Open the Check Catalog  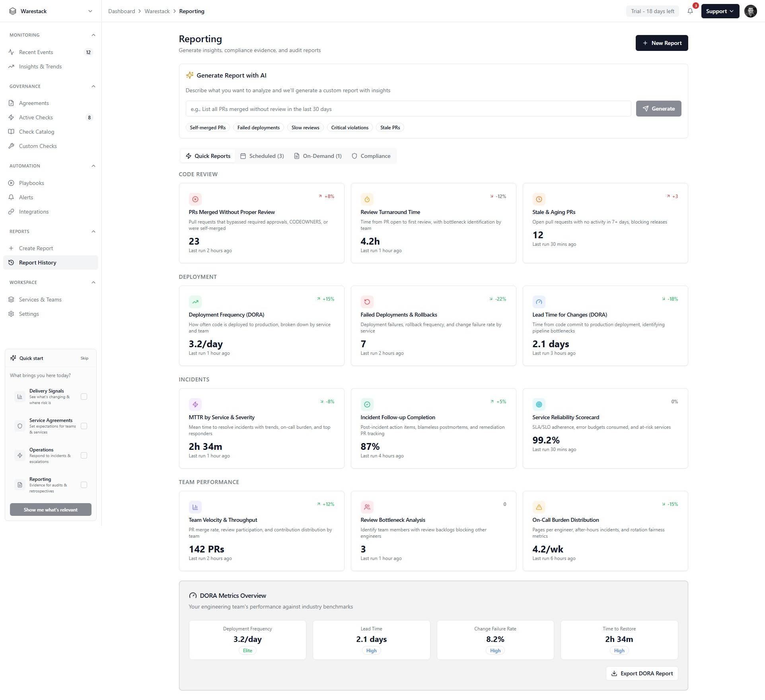tap(37, 132)
